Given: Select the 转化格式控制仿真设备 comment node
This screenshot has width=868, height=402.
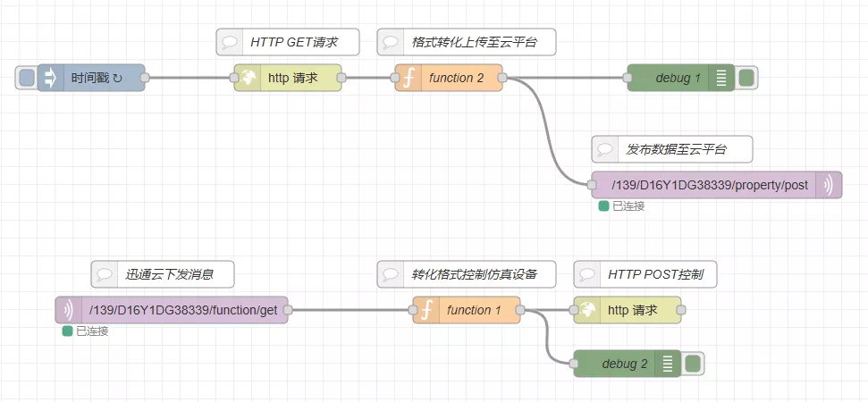Looking at the screenshot, I should pyautogui.click(x=467, y=274).
